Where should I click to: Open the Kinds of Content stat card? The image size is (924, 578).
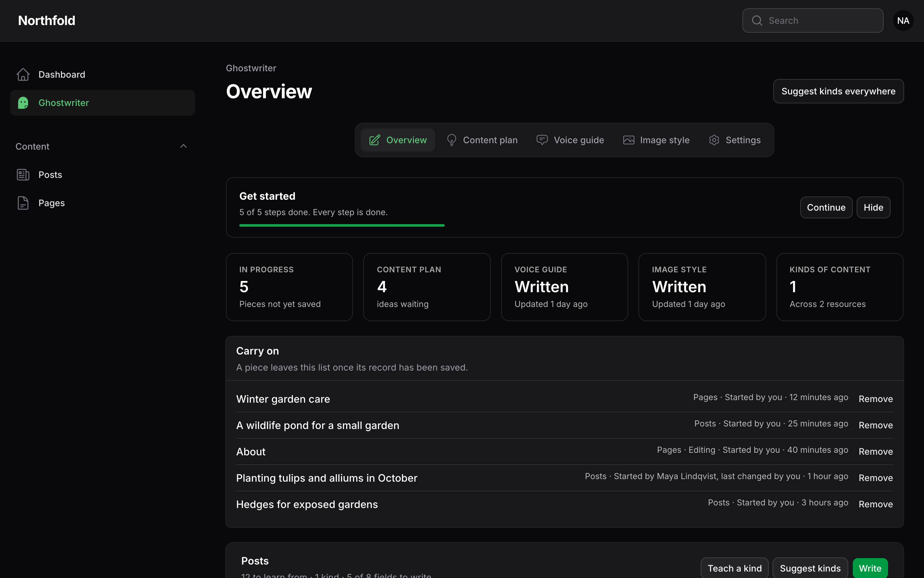click(x=840, y=287)
